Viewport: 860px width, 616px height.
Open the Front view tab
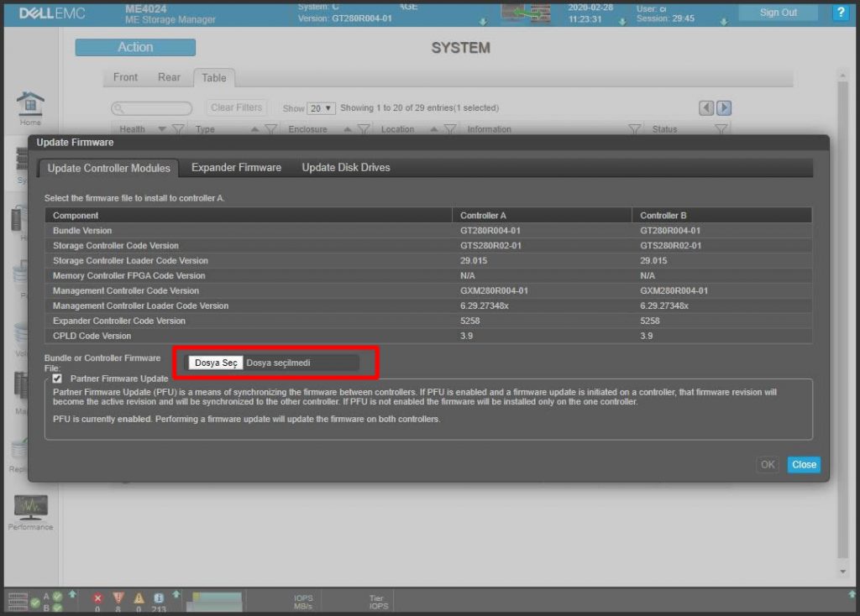click(x=125, y=77)
